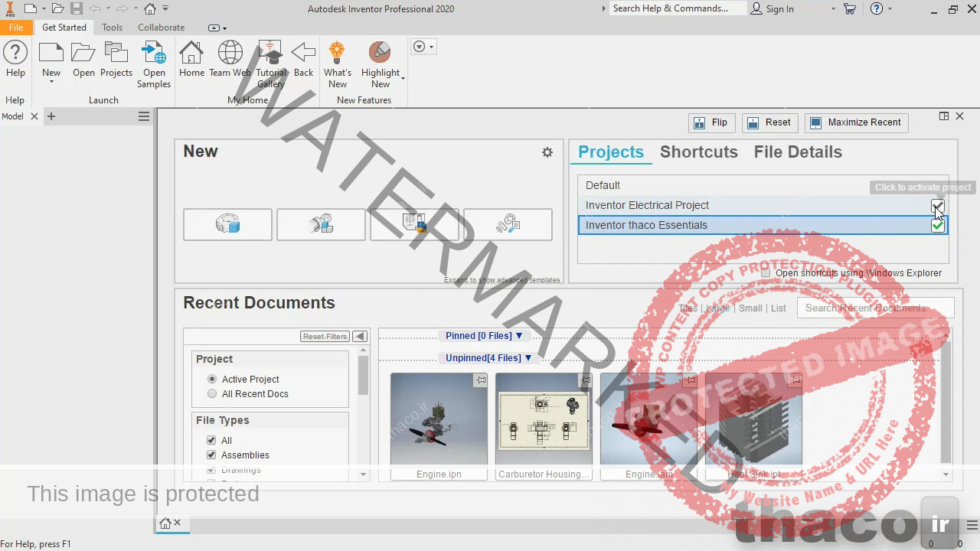This screenshot has width=980, height=551.
Task: Click the New file ribbon icon
Action: coord(51,54)
